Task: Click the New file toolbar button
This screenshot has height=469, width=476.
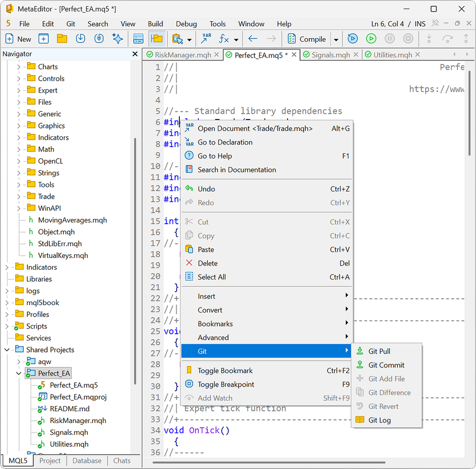Action: (x=18, y=39)
